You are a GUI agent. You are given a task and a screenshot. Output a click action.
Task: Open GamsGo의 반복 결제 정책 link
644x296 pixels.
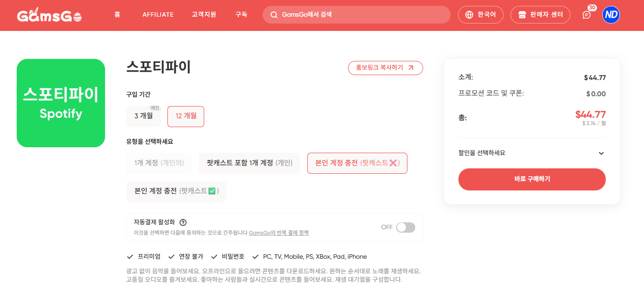pyautogui.click(x=279, y=233)
